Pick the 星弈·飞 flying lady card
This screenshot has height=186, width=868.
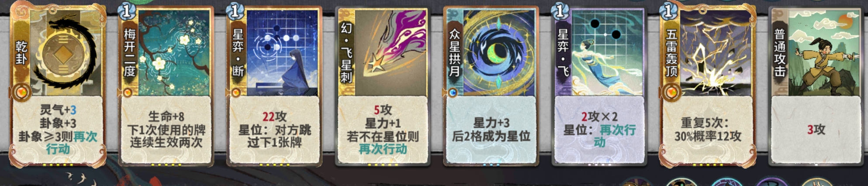599,85
